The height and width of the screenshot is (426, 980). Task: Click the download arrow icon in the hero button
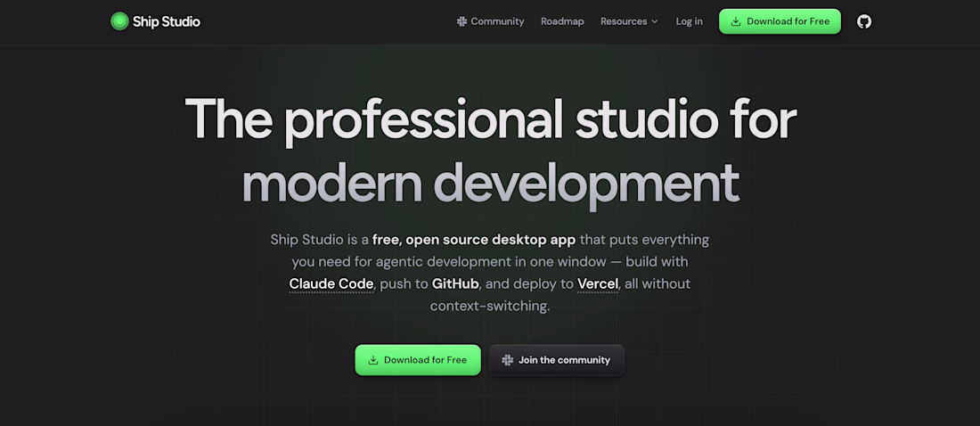pyautogui.click(x=373, y=360)
